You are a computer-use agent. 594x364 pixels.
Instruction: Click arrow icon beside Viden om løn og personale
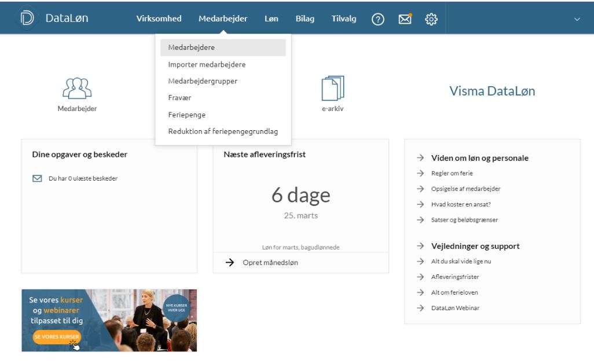point(420,157)
